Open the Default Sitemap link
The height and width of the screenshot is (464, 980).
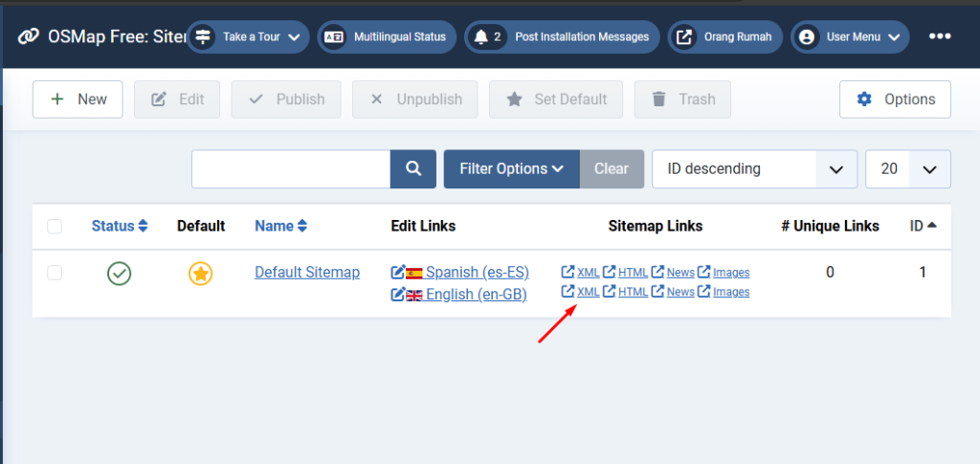point(307,273)
